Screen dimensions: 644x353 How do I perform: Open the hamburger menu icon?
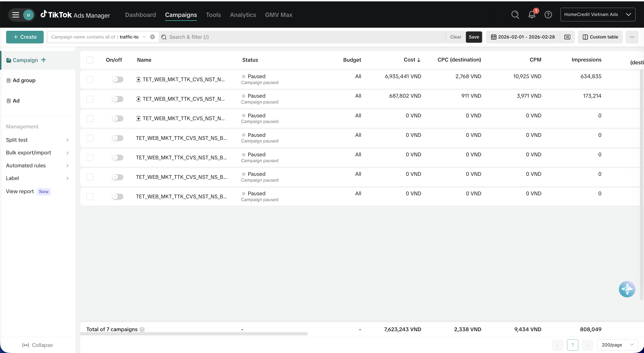click(16, 15)
